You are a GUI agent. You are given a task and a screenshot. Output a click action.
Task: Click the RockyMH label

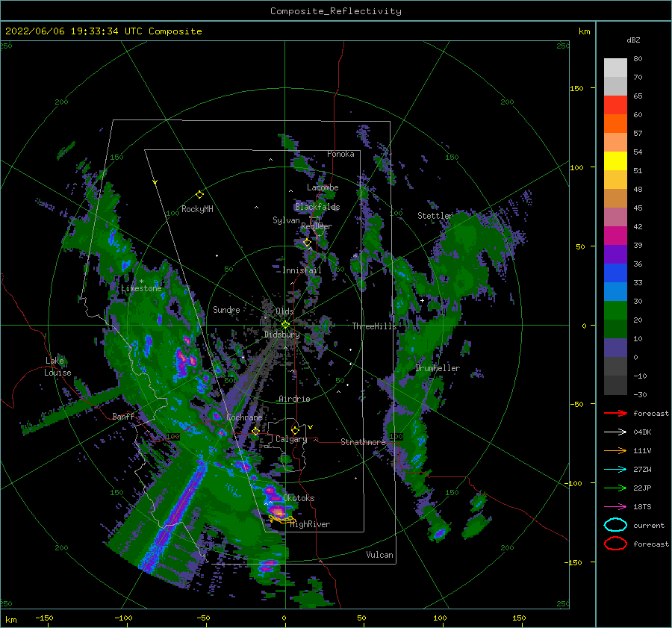click(197, 209)
